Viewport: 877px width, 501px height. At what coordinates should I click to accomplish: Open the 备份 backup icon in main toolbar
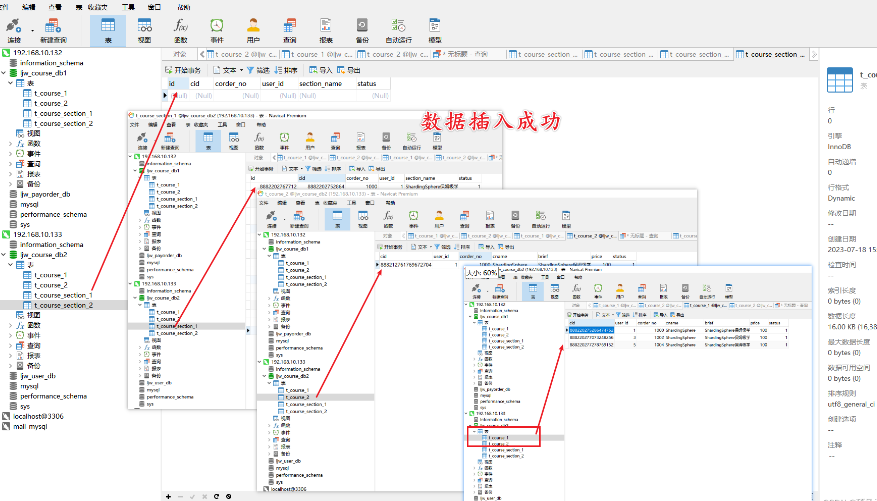pos(362,30)
